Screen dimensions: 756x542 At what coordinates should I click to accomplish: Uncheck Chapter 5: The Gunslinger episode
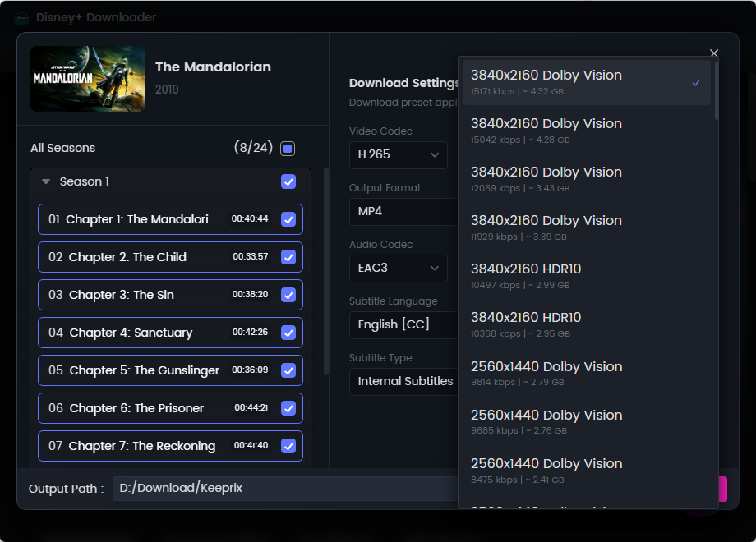288,370
